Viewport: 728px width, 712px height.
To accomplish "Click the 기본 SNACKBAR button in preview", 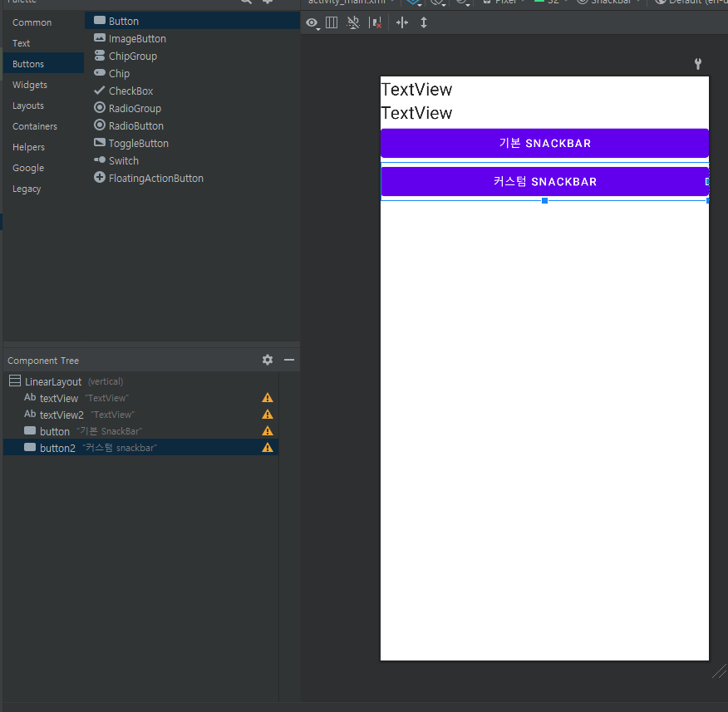I will [x=544, y=144].
